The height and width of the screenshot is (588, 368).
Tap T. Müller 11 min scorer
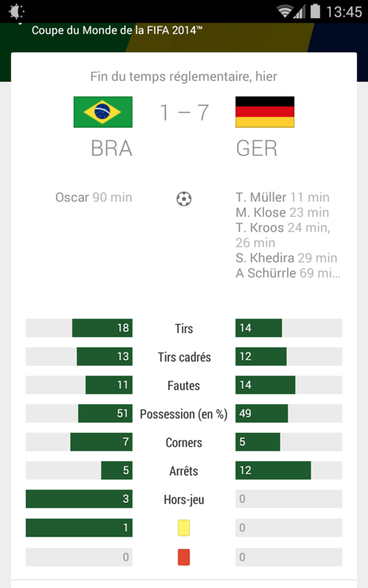click(x=283, y=197)
